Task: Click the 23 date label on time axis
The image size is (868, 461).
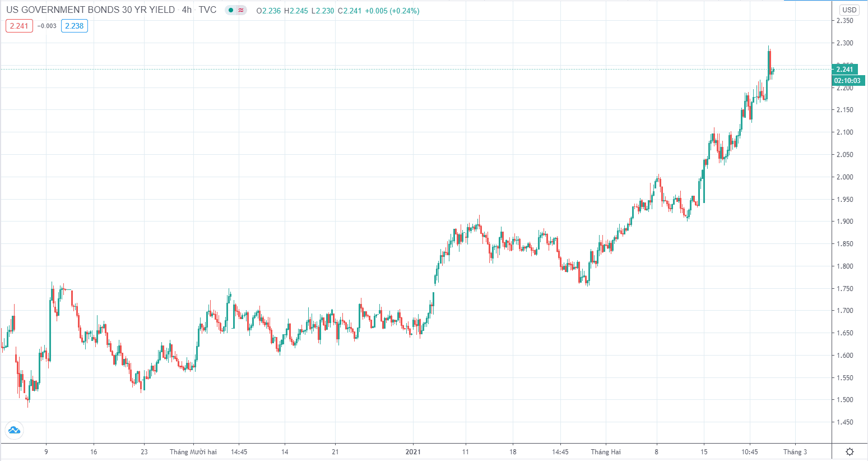Action: (x=144, y=452)
